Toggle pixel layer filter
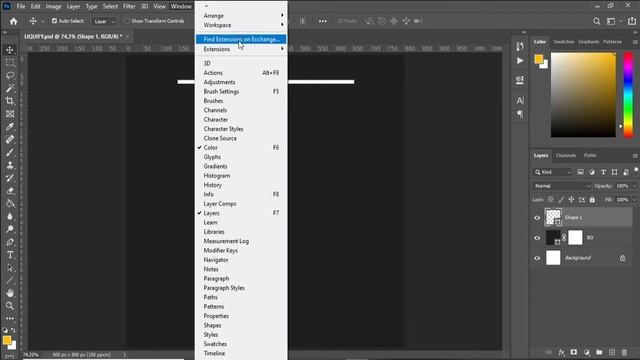Screen dimensions: 640x360 coord(580,172)
